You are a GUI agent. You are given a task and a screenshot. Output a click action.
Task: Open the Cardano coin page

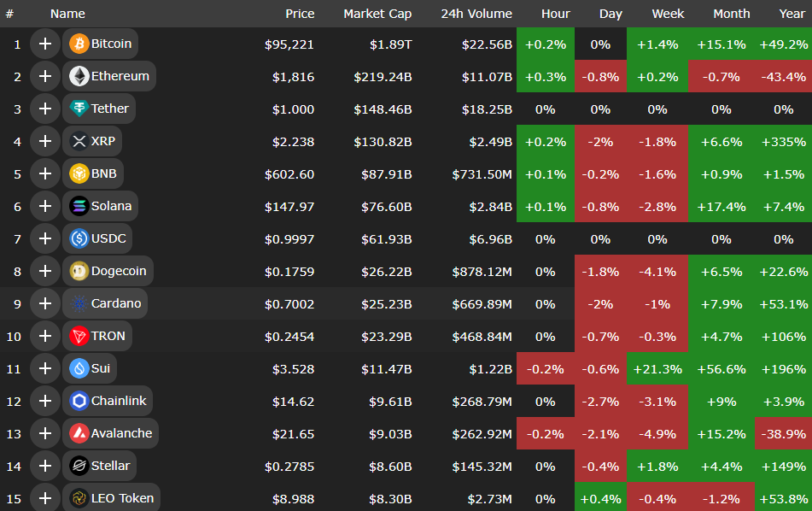pyautogui.click(x=115, y=303)
